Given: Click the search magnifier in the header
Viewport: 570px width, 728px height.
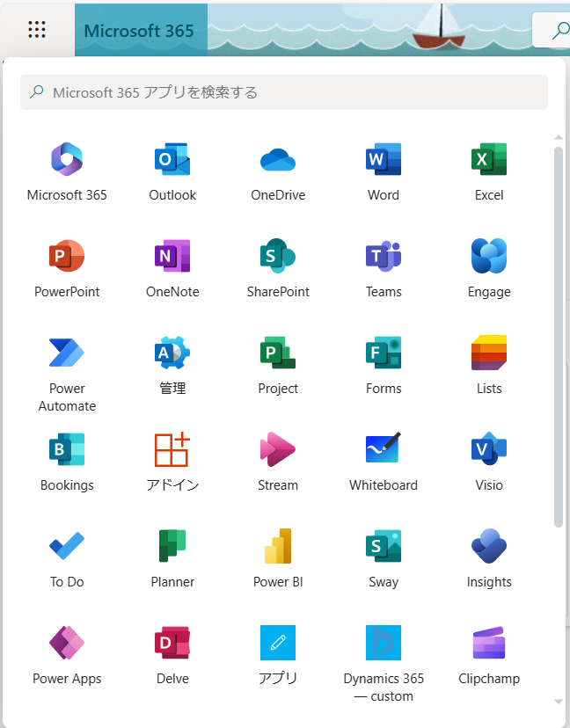Looking at the screenshot, I should pyautogui.click(x=559, y=31).
